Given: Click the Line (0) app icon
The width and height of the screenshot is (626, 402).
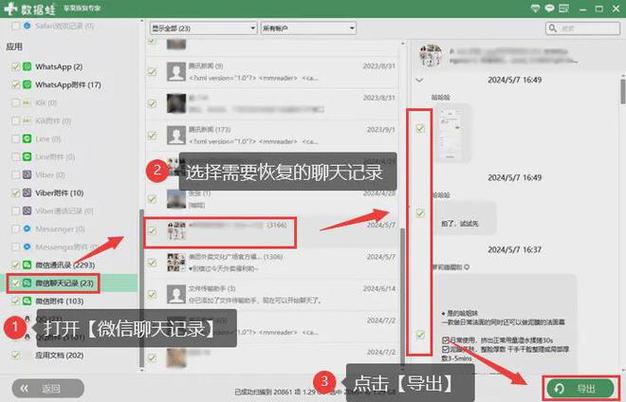Looking at the screenshot, I should pyautogui.click(x=27, y=139).
